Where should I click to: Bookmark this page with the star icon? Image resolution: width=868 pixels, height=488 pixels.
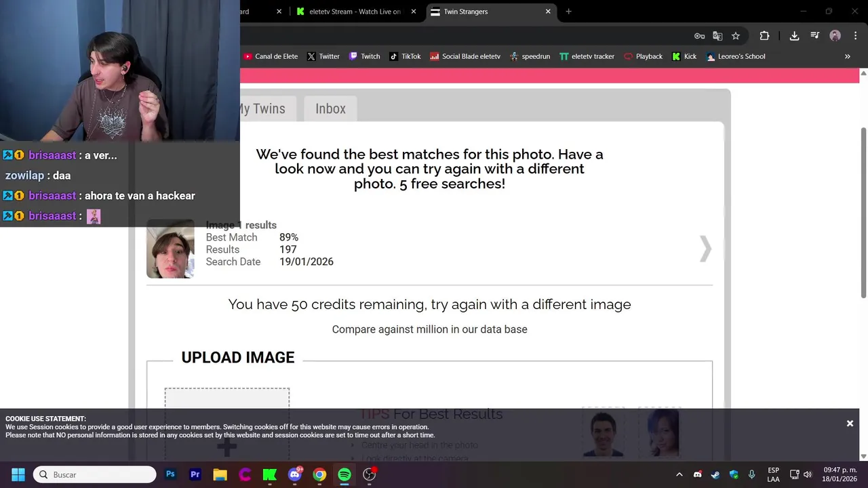tap(736, 36)
